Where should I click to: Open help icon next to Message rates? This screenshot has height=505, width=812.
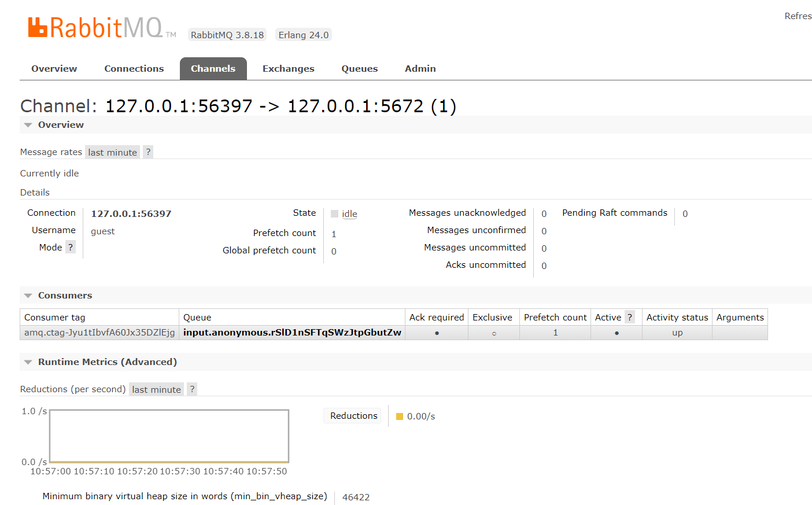pyautogui.click(x=148, y=152)
